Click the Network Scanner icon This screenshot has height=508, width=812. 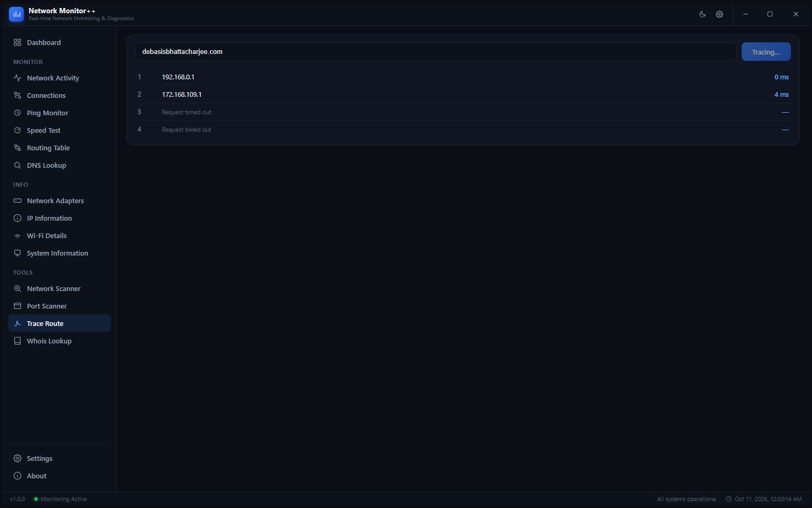coord(17,288)
